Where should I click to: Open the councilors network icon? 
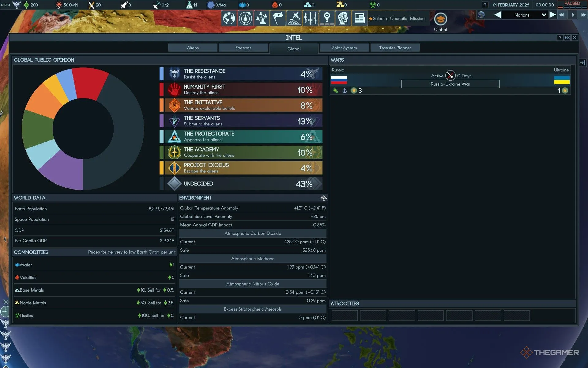click(262, 18)
